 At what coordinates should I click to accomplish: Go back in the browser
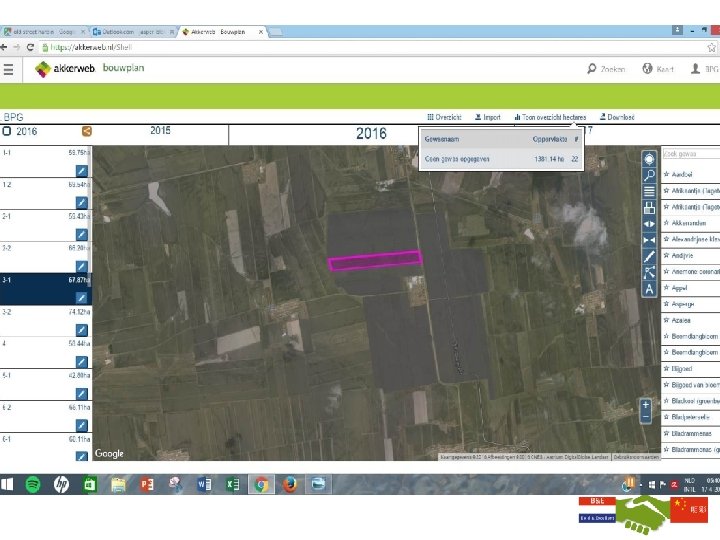tap(4, 47)
